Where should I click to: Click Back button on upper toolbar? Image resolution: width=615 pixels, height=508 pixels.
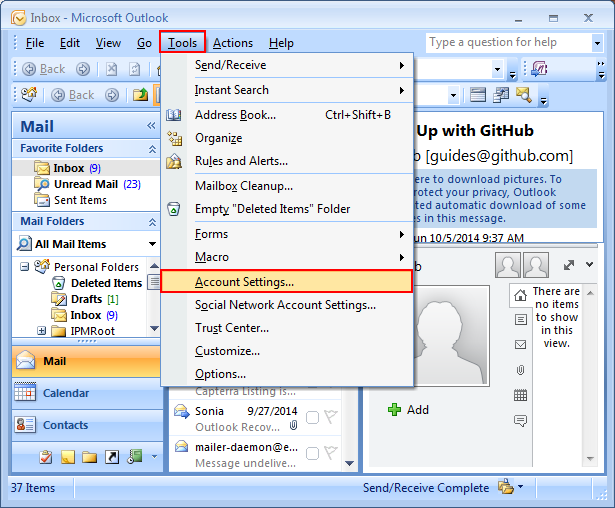[44, 69]
